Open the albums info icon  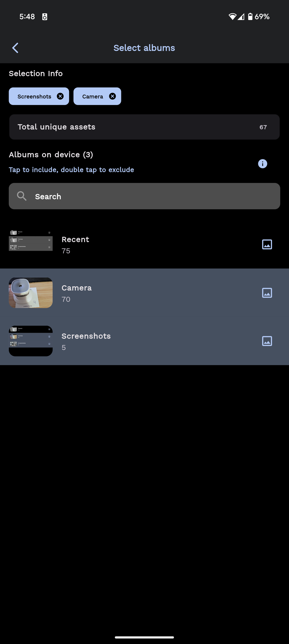tap(263, 164)
